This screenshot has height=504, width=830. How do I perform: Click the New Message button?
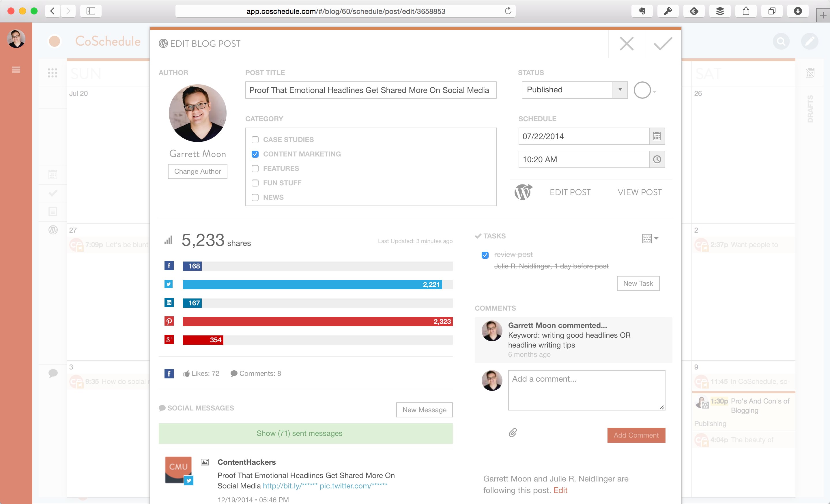(x=424, y=410)
